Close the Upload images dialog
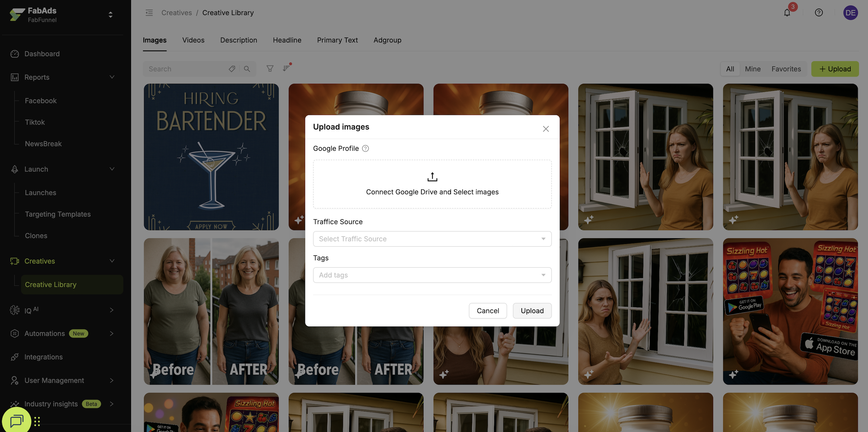Image resolution: width=868 pixels, height=432 pixels. 546,129
